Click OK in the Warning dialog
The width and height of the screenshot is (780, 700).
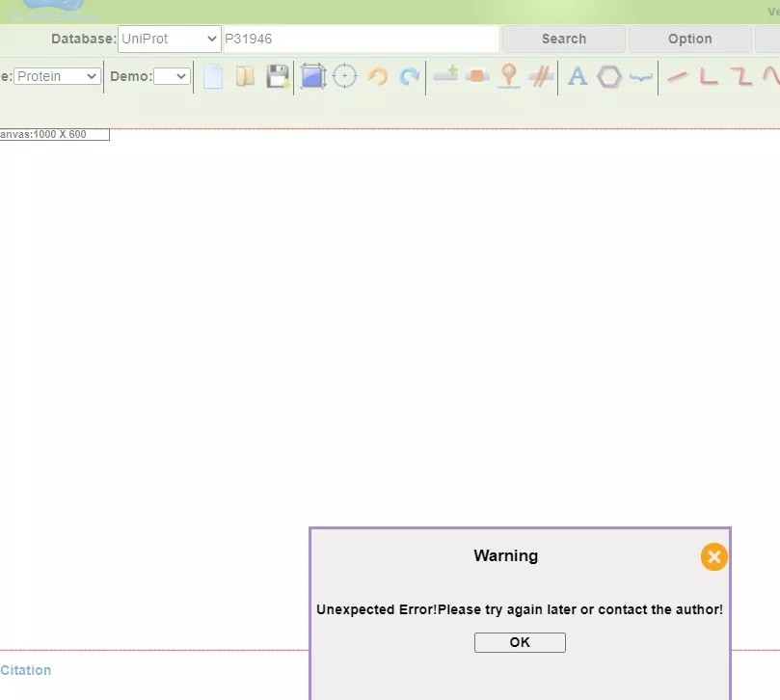(520, 642)
